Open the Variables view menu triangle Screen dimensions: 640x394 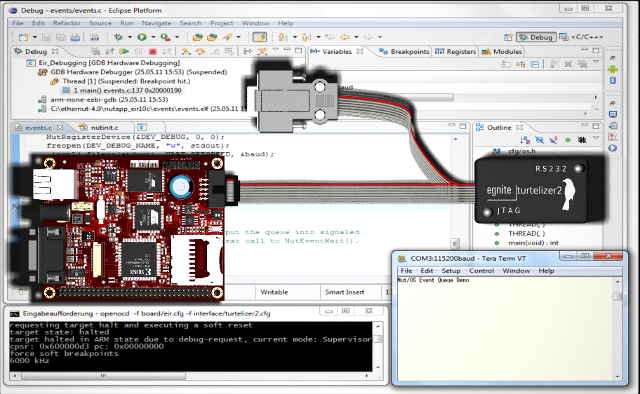[596, 62]
